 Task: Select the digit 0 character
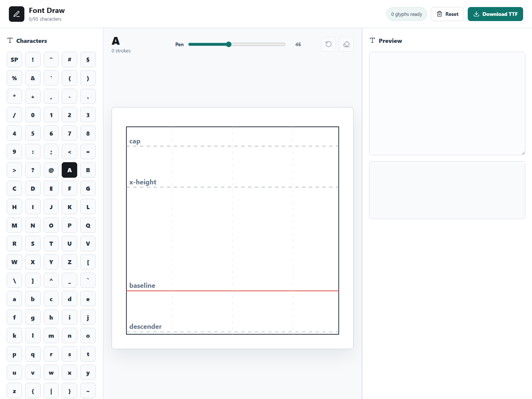(x=33, y=115)
